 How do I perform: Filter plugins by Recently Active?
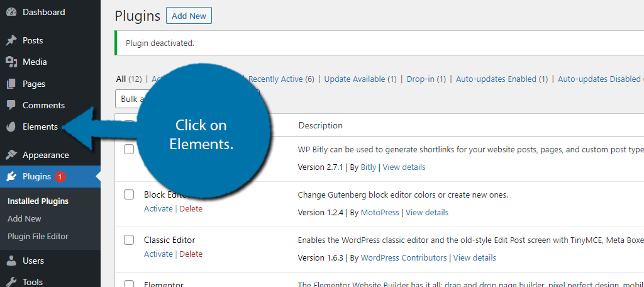(275, 79)
